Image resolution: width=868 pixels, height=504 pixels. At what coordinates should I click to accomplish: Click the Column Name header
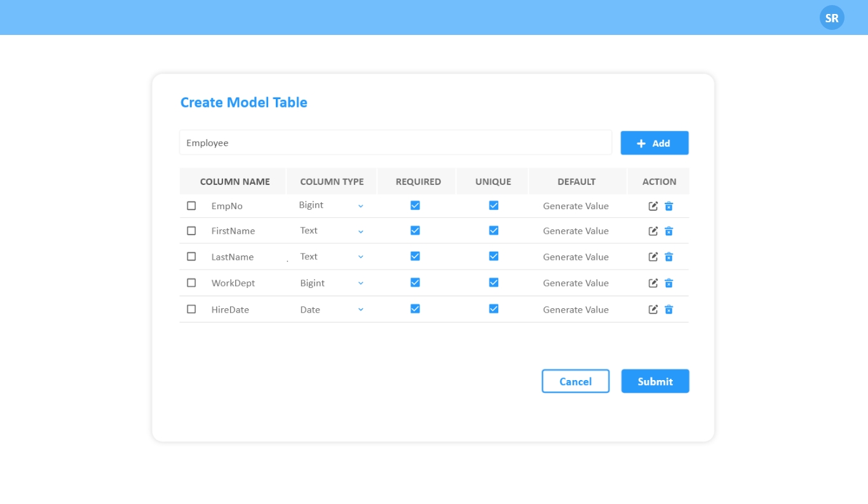[x=234, y=182]
